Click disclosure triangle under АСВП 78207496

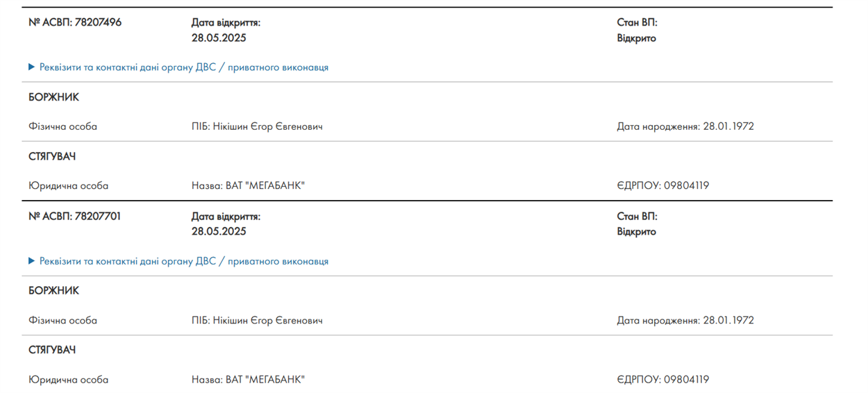pyautogui.click(x=32, y=67)
